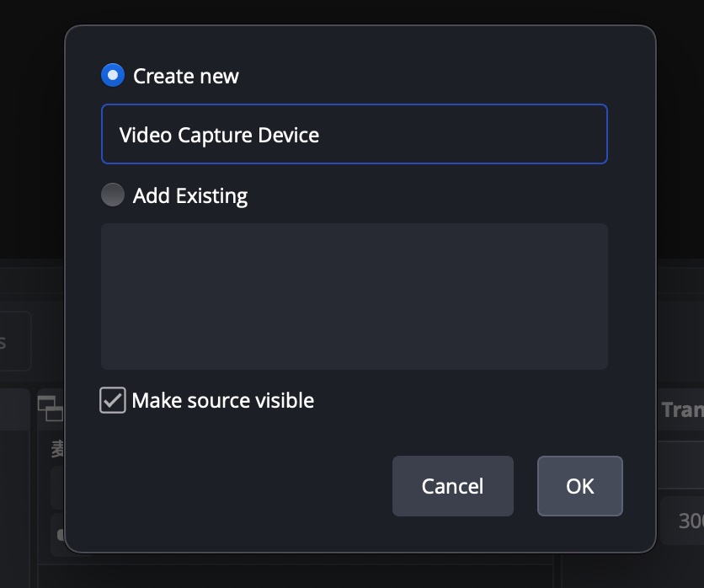Open the transition dropdown below the Transitions header

click(680, 463)
